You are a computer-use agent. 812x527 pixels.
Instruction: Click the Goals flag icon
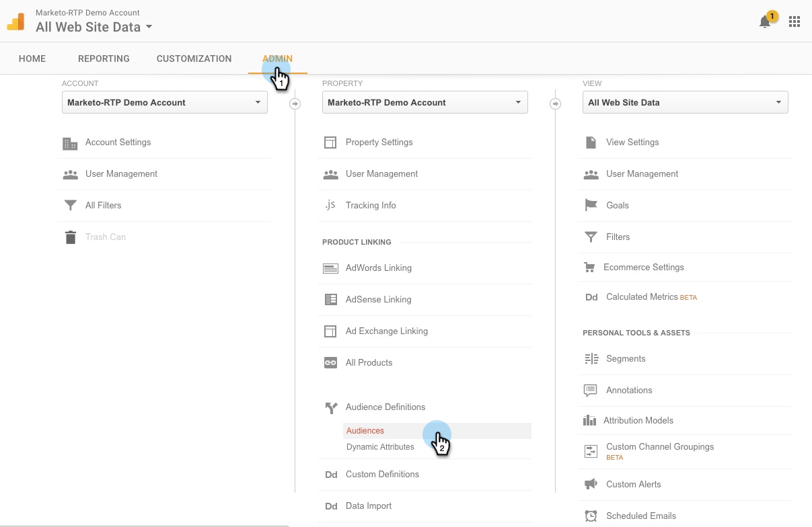click(591, 205)
